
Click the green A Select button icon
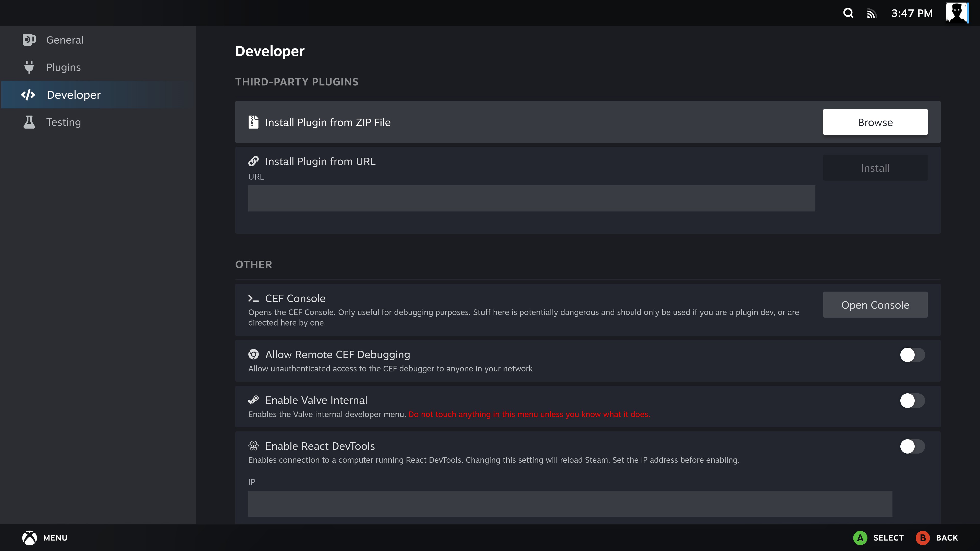pos(860,538)
